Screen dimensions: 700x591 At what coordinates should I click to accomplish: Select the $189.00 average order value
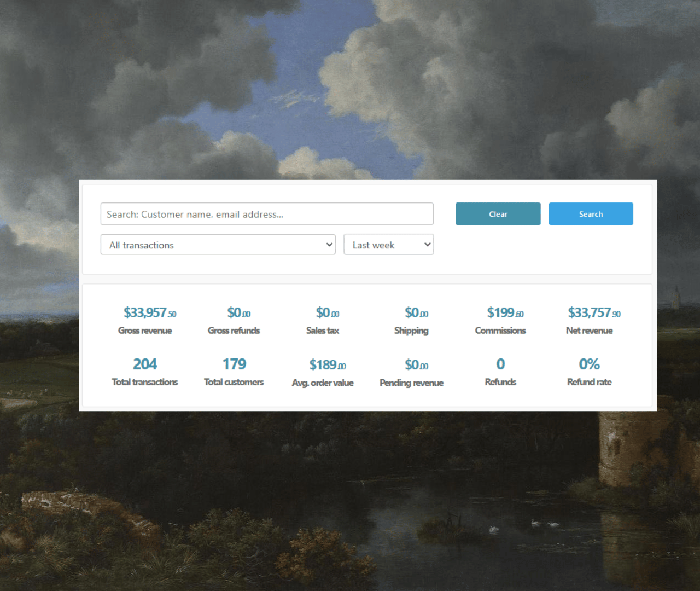[328, 364]
